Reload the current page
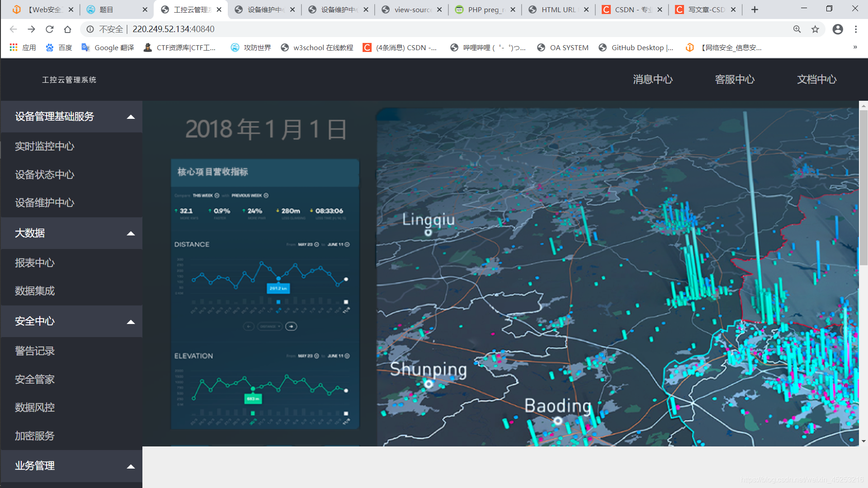This screenshot has width=868, height=488. pyautogui.click(x=49, y=29)
